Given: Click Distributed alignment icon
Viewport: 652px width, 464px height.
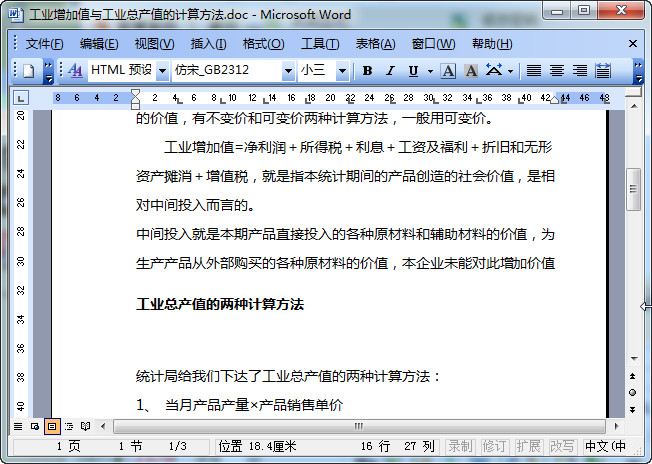Looking at the screenshot, I should pos(603,71).
